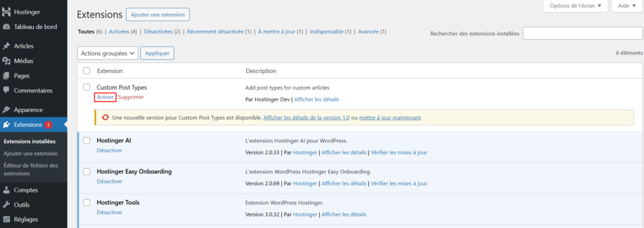Click the Commentaires speech bubble icon
The image size is (644, 228).
tap(6, 90)
